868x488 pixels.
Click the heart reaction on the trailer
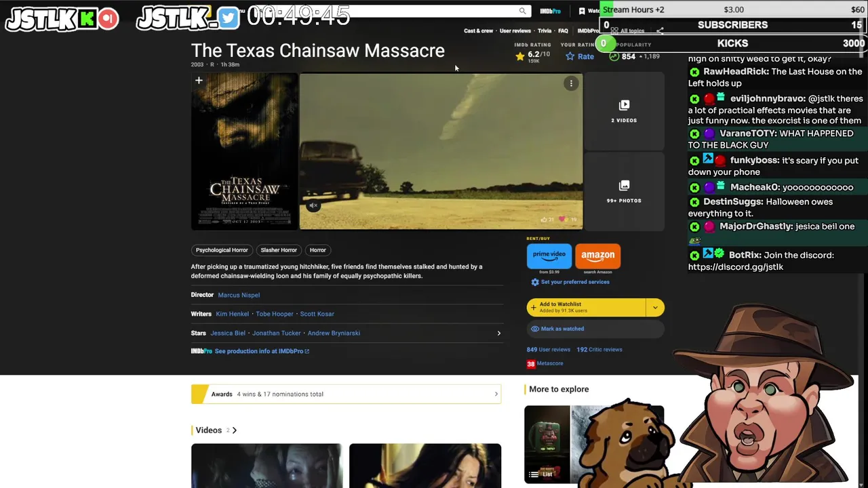point(562,220)
